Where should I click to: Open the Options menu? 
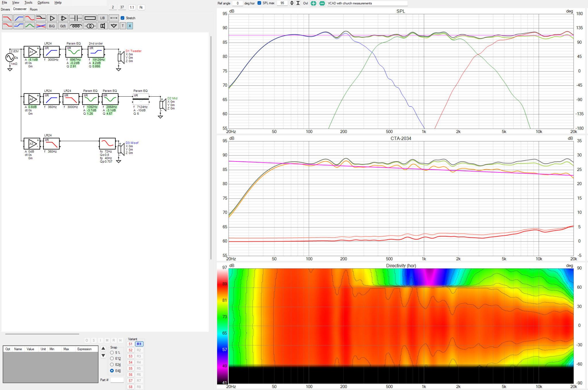click(x=43, y=3)
